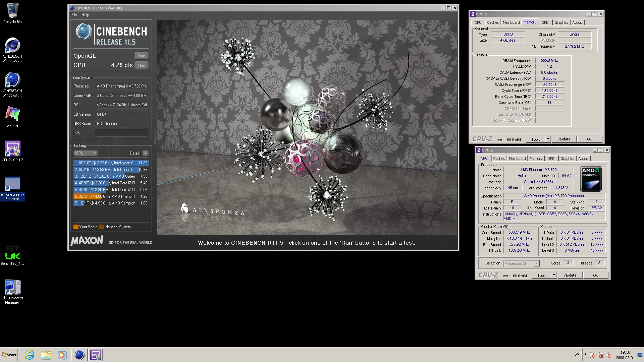Switch to Caches tab in upper CPU-Z
644x362 pixels.
click(493, 22)
